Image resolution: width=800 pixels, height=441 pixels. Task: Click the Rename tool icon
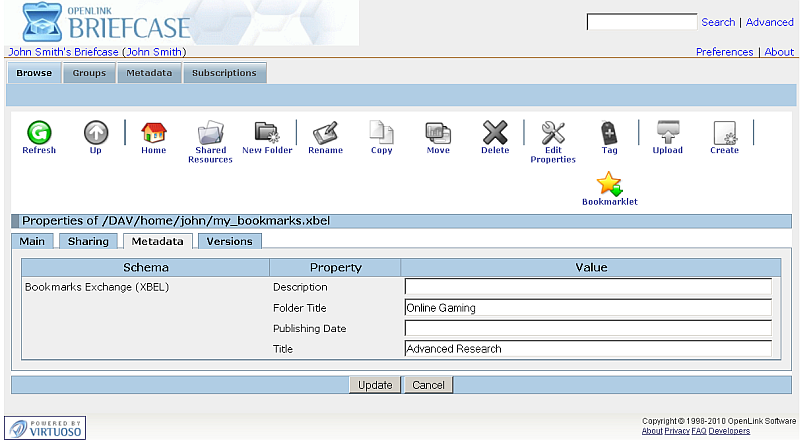[x=325, y=133]
